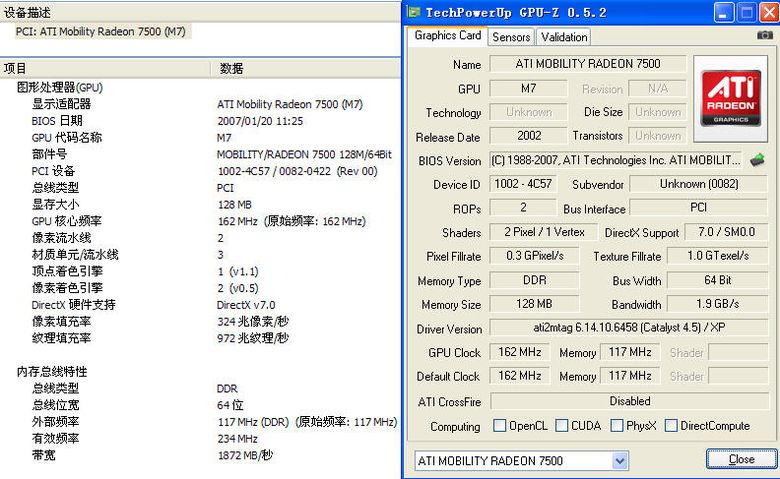This screenshot has width=780, height=479.
Task: Click the value DirectX v7.0
Action: (246, 305)
